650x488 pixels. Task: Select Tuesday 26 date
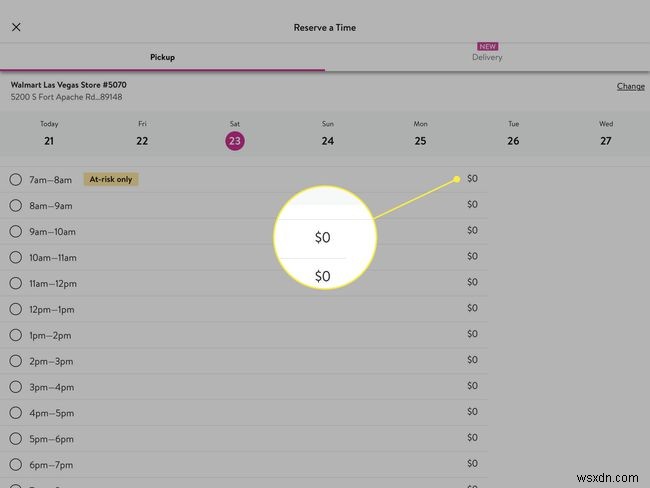tap(513, 134)
